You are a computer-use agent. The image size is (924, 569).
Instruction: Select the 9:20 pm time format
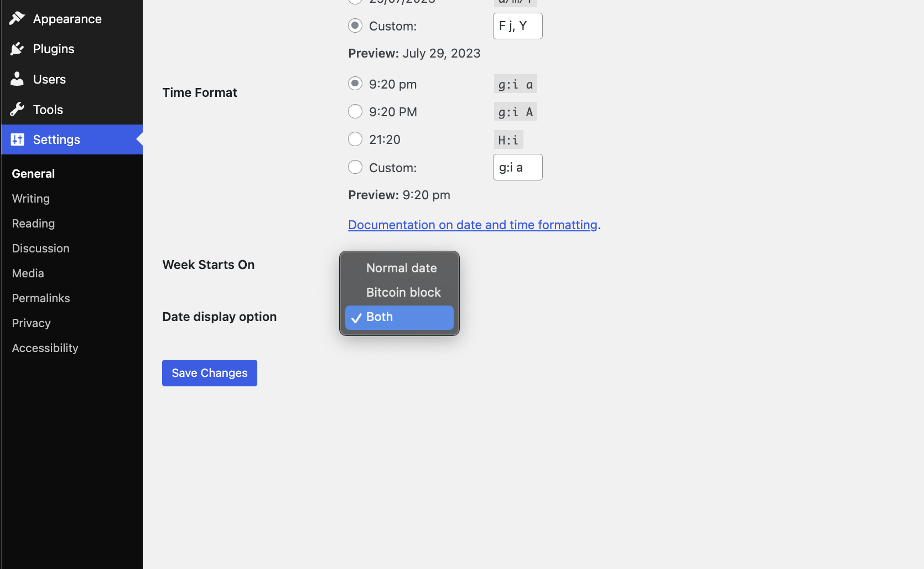(x=355, y=84)
